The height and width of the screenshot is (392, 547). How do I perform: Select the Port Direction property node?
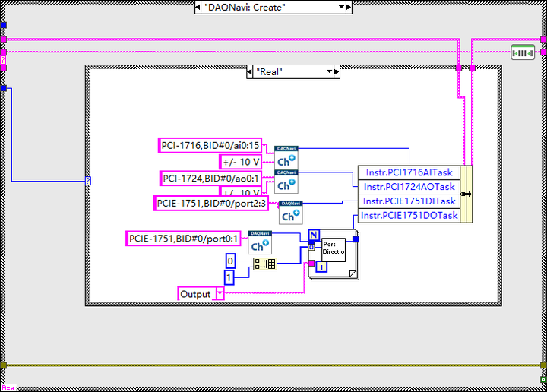click(x=334, y=250)
